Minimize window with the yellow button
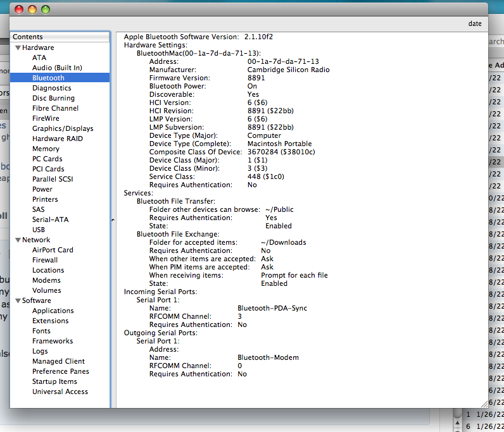 [x=32, y=9]
